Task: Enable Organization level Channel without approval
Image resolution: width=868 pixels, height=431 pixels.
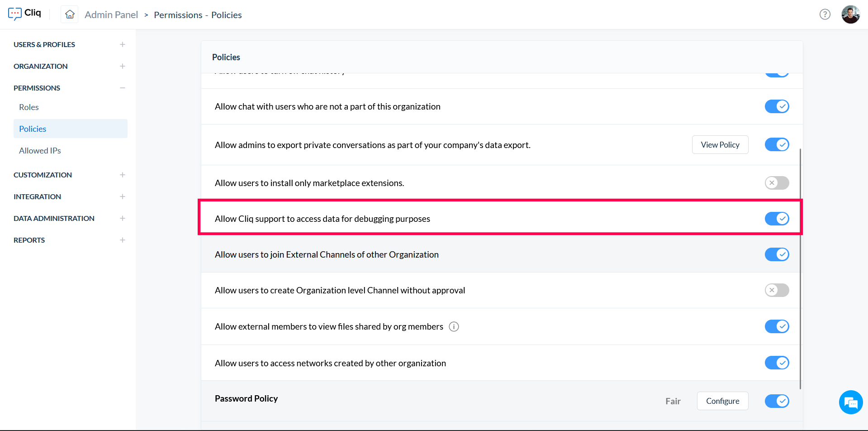Action: coord(777,290)
